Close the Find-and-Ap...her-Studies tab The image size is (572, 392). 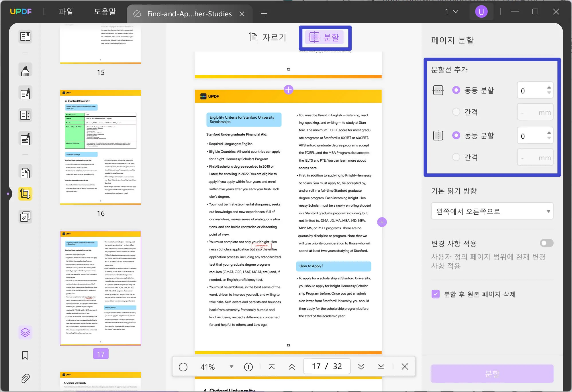coord(242,14)
